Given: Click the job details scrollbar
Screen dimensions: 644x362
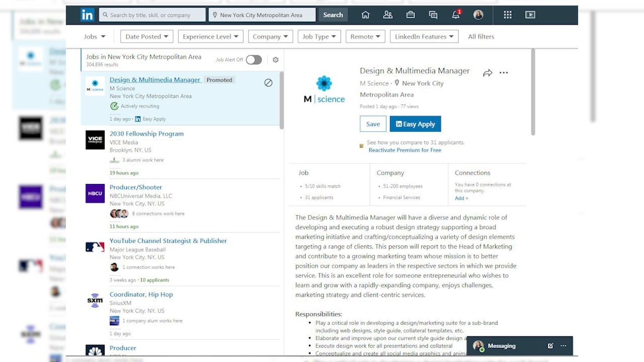Looking at the screenshot, I should point(533,92).
